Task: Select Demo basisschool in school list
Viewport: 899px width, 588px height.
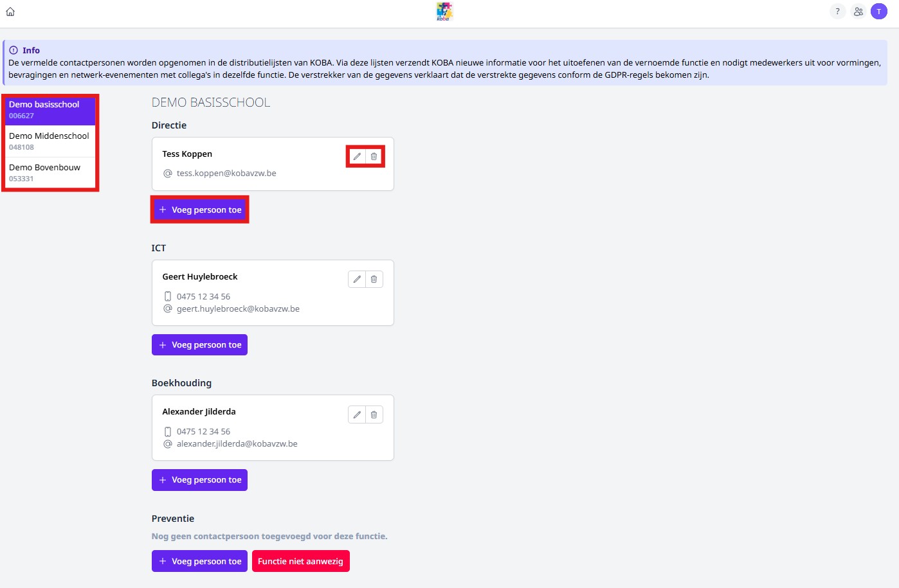Action: pos(50,110)
